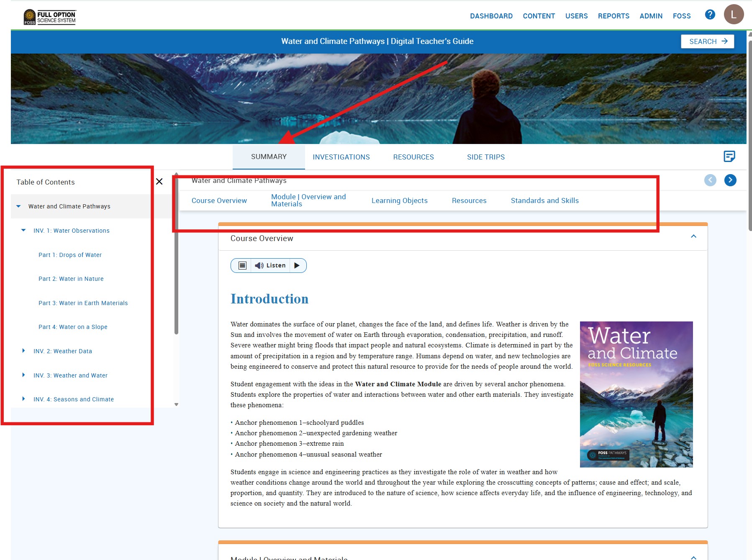Expand INV. 3: Weather and Water node

click(23, 375)
